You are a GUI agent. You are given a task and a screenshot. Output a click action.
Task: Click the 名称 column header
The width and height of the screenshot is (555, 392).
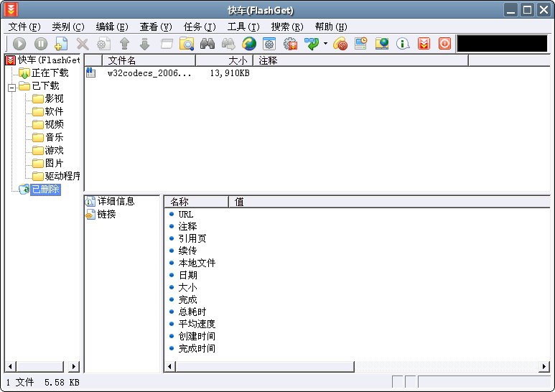click(197, 202)
